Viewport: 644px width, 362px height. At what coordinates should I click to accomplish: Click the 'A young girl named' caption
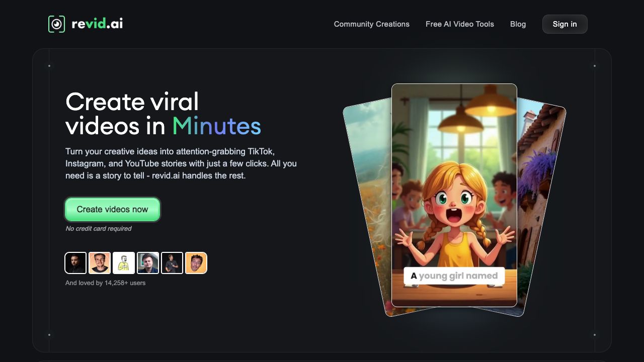click(x=454, y=276)
